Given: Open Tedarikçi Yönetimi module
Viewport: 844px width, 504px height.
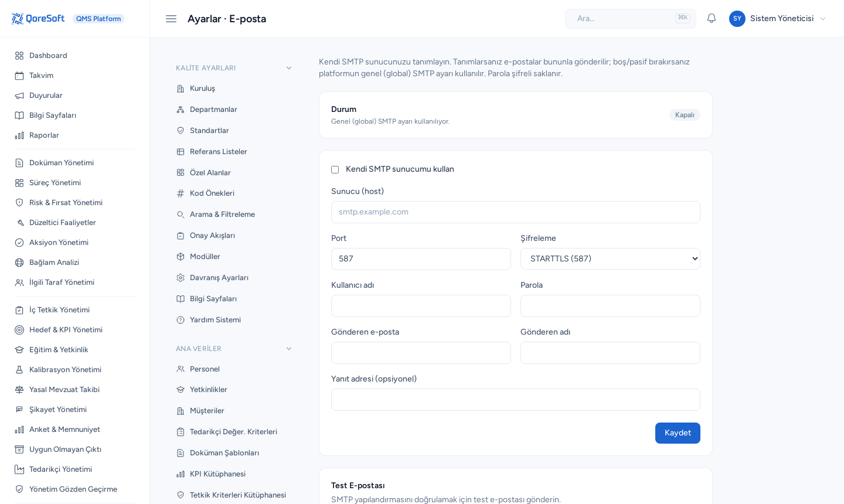Looking at the screenshot, I should [75, 469].
